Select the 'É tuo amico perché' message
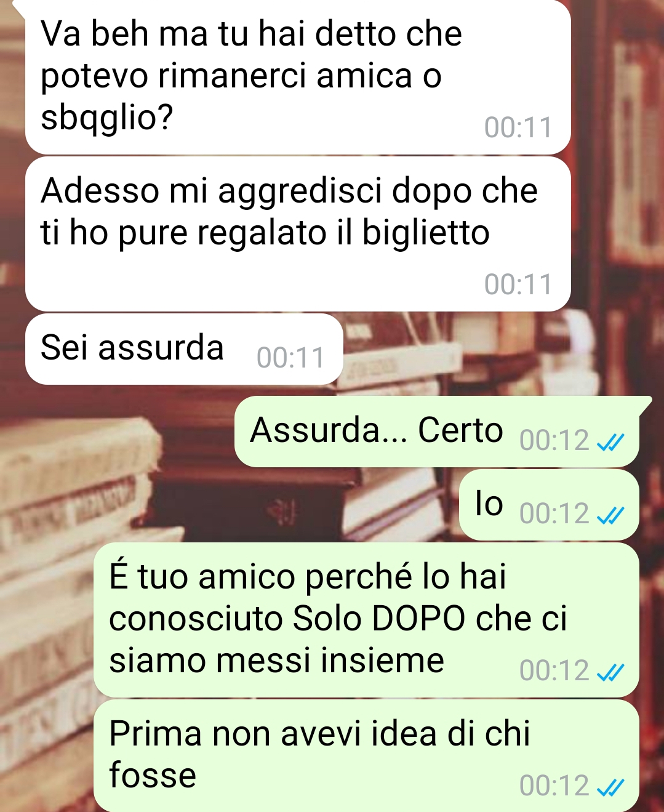This screenshot has height=812, width=664. pyautogui.click(x=366, y=620)
